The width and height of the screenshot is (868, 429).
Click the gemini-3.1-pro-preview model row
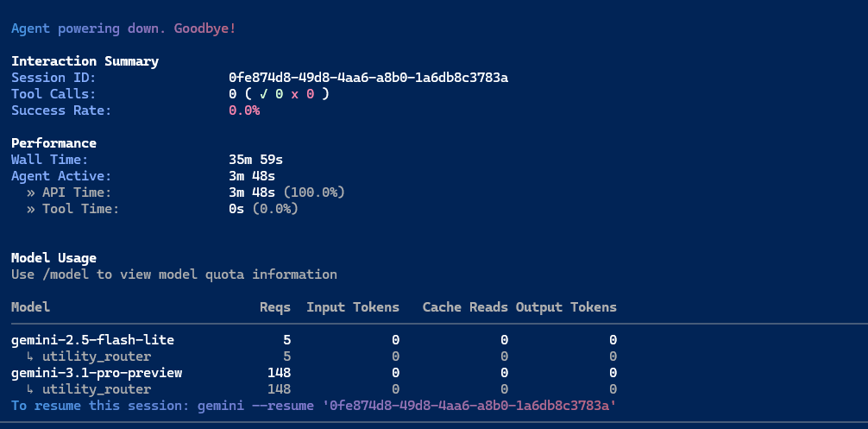click(x=314, y=373)
